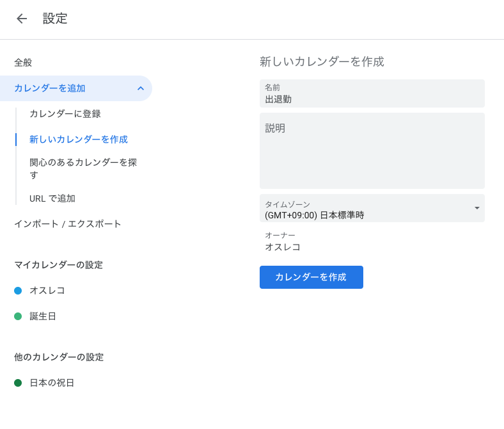Select 新しいカレンダーを作成 in sidebar
Screen dimensions: 504x429
[x=79, y=140]
